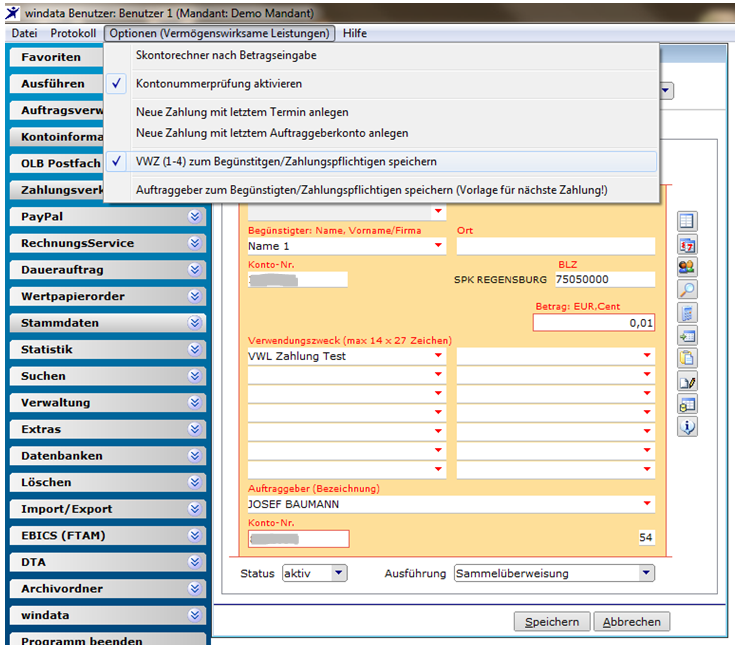Screen dimensions: 735x645
Task: Click the blue info bubble icon
Action: [687, 427]
